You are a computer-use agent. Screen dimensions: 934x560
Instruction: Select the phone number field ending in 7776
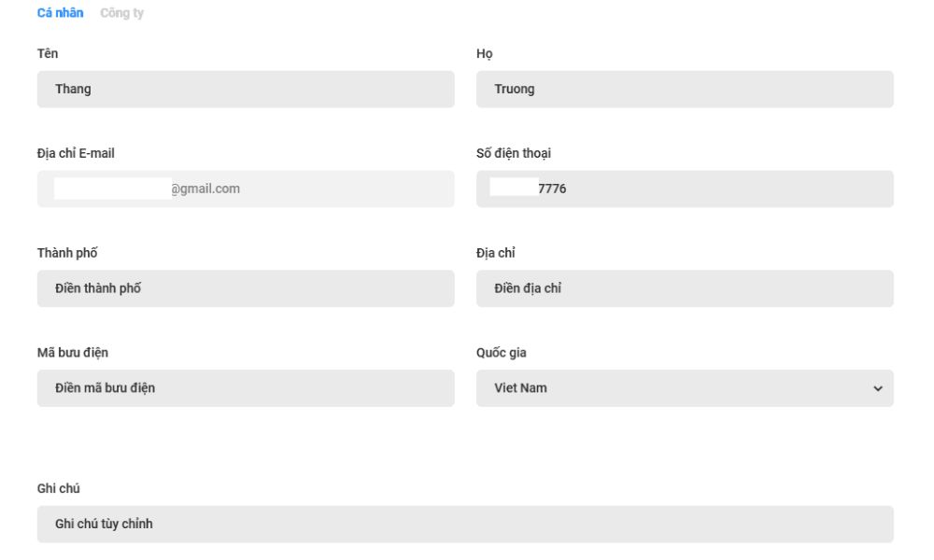coord(685,189)
